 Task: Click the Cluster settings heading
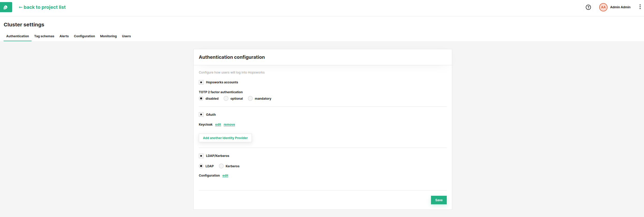pyautogui.click(x=24, y=25)
